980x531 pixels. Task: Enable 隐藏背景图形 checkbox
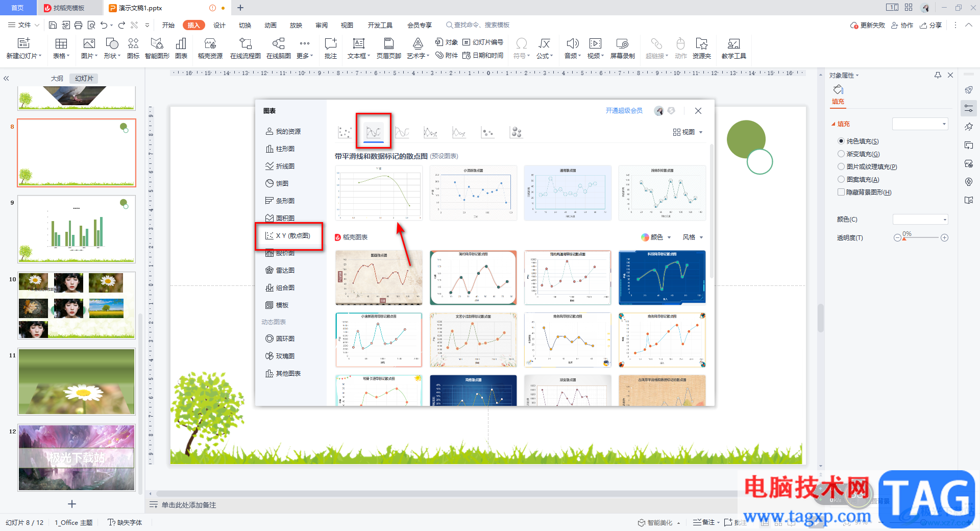point(841,192)
